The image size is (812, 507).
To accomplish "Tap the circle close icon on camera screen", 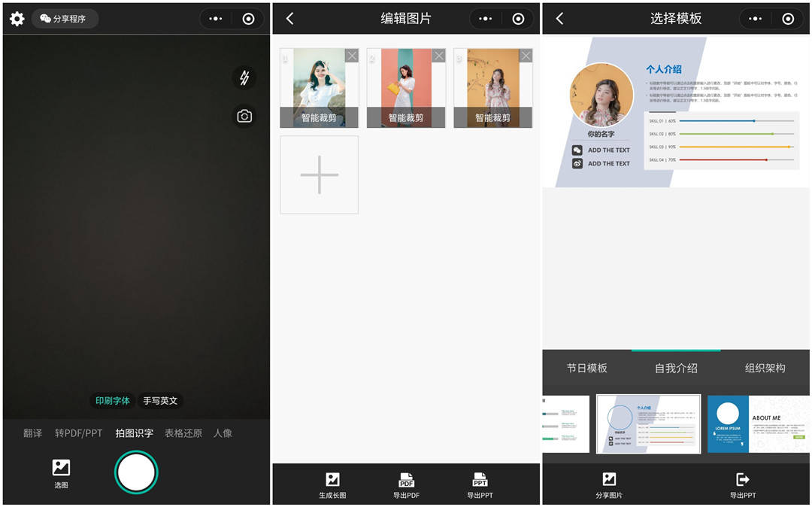I will (x=249, y=19).
